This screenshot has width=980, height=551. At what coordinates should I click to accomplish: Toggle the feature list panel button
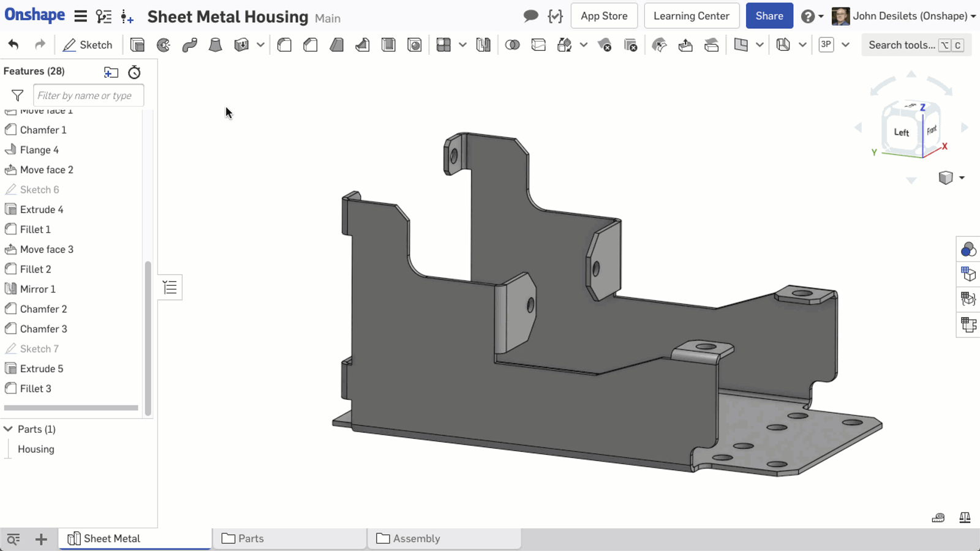(x=170, y=287)
